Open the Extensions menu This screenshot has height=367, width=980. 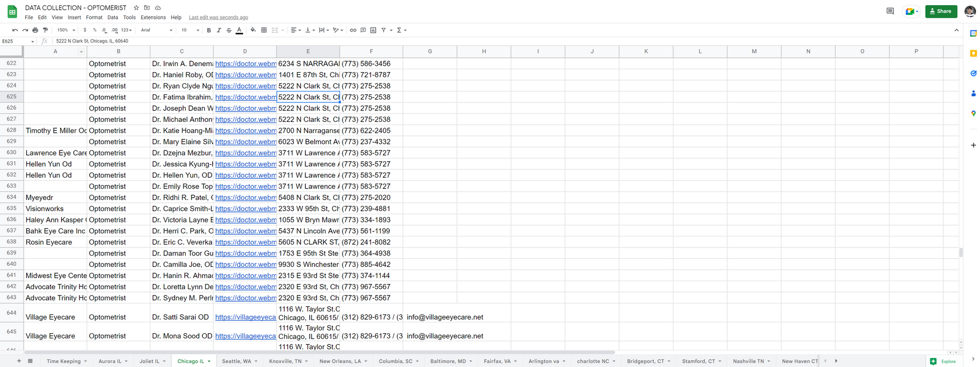153,18
